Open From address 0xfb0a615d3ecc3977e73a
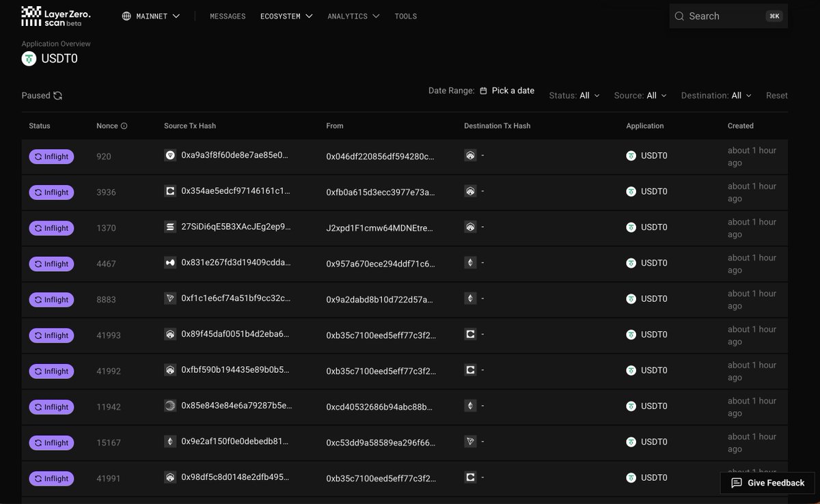Image resolution: width=820 pixels, height=504 pixels. [x=380, y=193]
